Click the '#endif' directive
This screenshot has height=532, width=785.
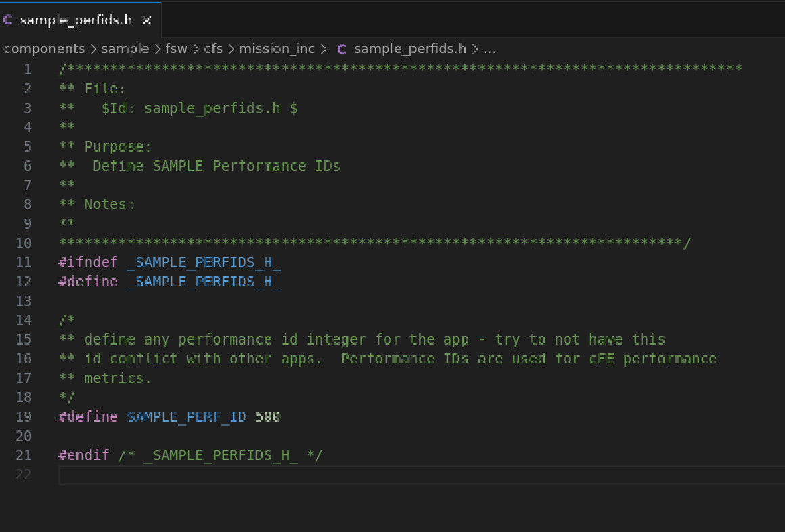(84, 455)
